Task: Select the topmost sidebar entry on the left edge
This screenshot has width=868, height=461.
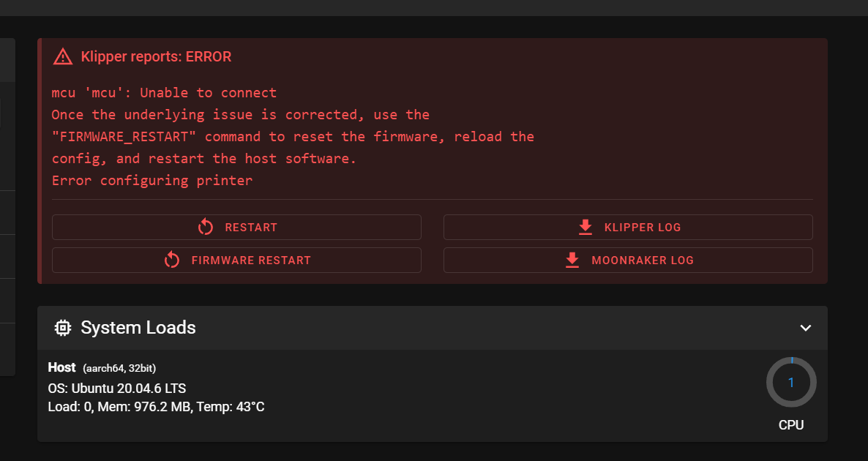Action: click(x=4, y=60)
